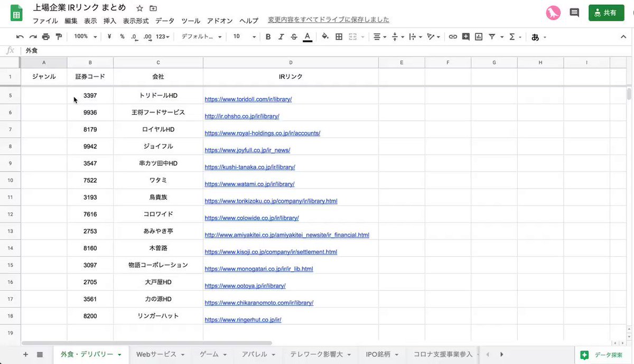The width and height of the screenshot is (634, 364).
Task: Redo the last action
Action: point(33,37)
